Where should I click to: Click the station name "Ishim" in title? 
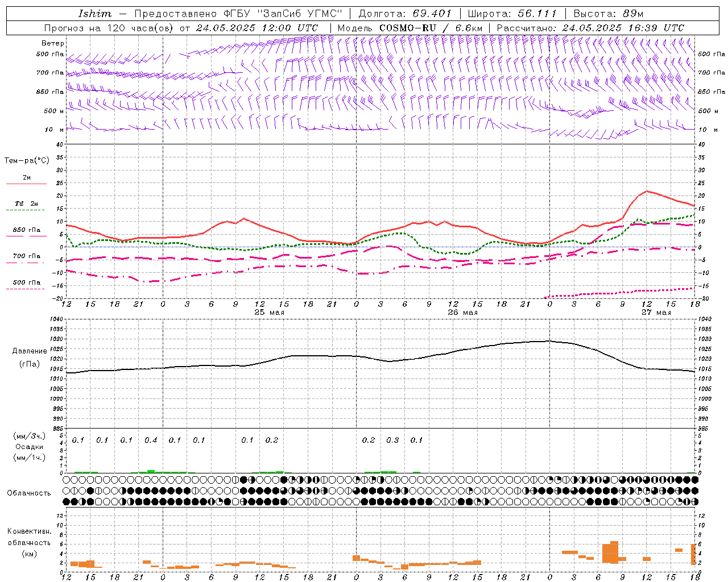[x=95, y=14]
